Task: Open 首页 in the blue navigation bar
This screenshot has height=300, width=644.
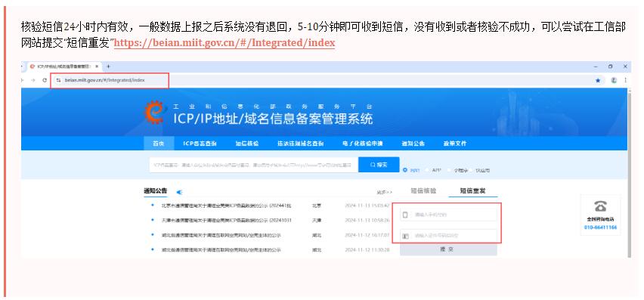Action: pos(158,144)
